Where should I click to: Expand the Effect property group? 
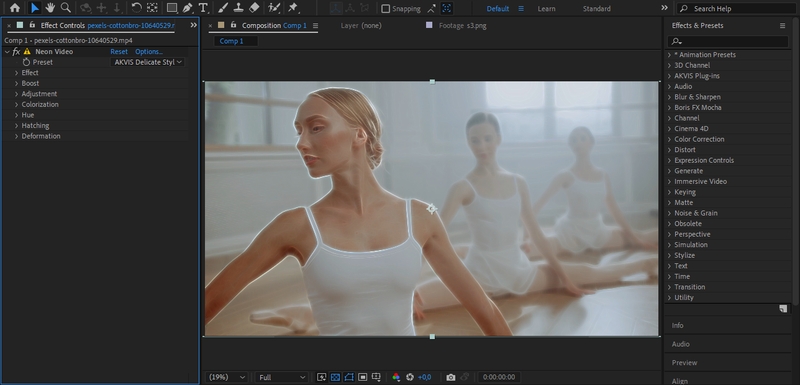coord(16,73)
